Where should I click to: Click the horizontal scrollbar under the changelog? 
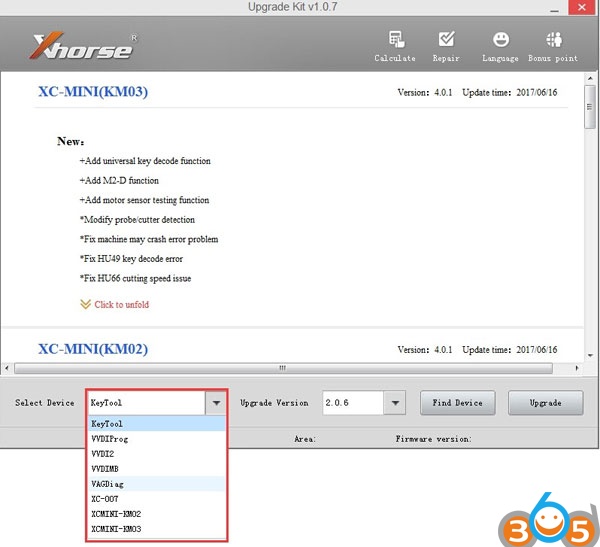point(283,367)
